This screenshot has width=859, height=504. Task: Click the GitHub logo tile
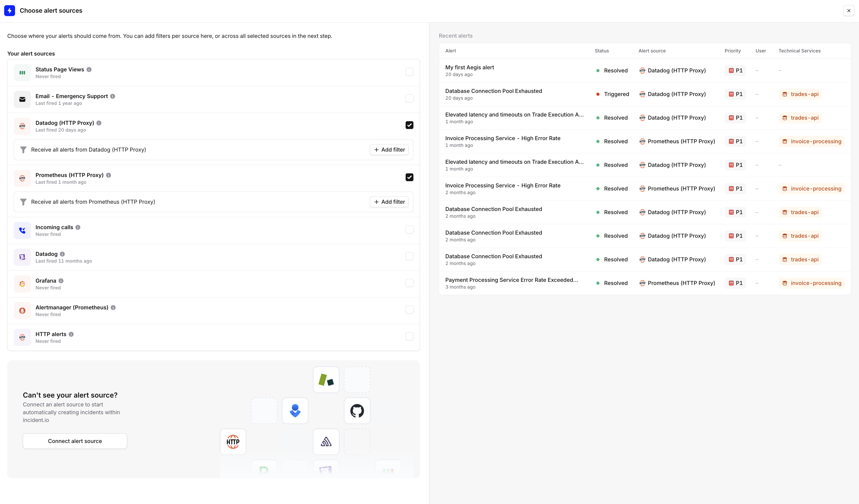(x=357, y=411)
